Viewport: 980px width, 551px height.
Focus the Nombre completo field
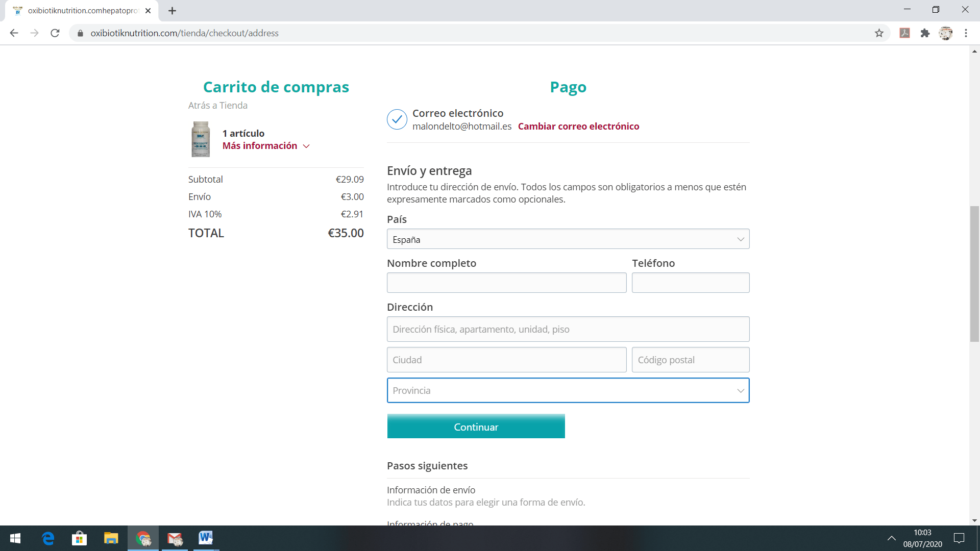[506, 283]
